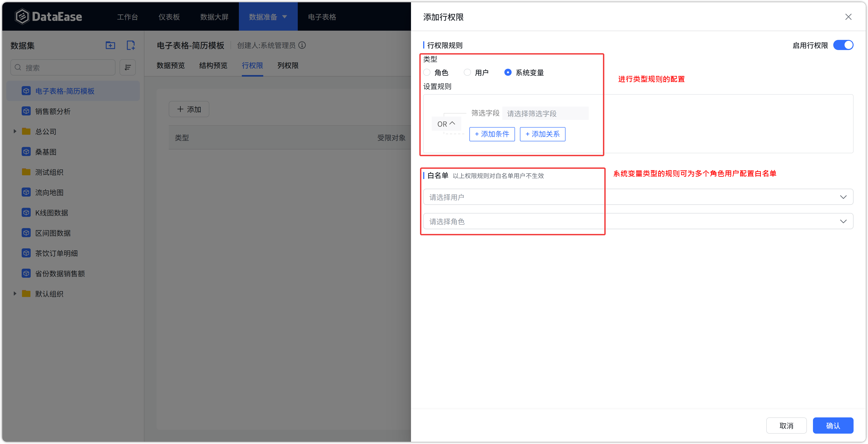The image size is (868, 444).
Task: Toggle the 启用行权限 switch
Action: (843, 45)
